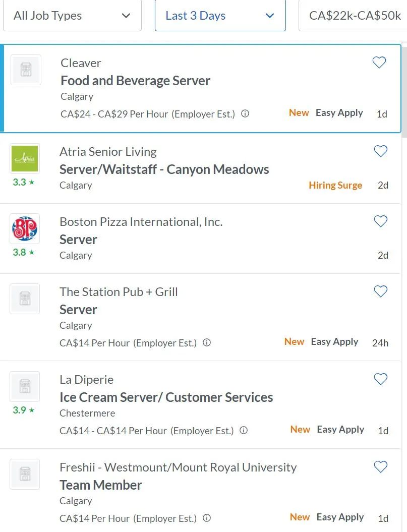Click the Boston Pizza logo
The height and width of the screenshot is (532, 407).
pos(25,229)
